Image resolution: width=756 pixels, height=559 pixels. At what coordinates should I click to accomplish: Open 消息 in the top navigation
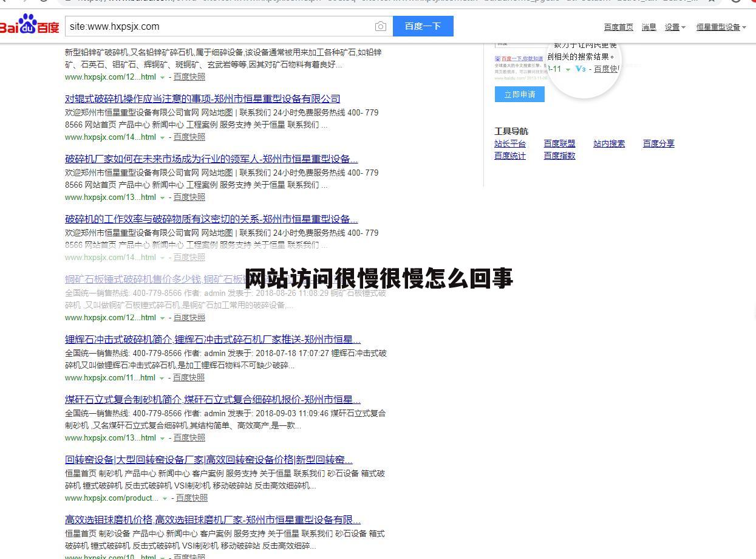(649, 27)
